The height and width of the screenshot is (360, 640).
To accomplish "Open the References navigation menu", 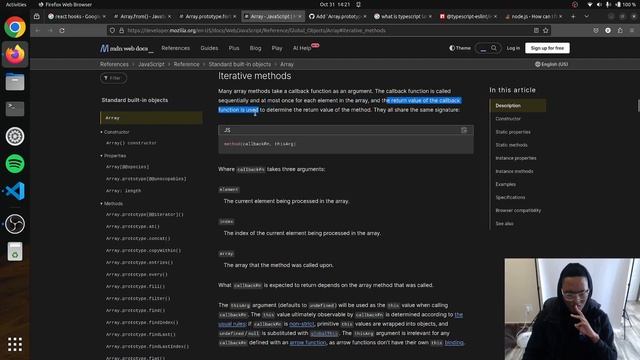I will tap(176, 48).
